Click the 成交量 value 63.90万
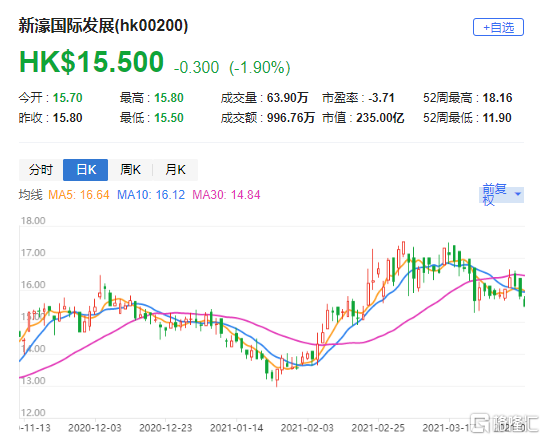 [x=287, y=98]
